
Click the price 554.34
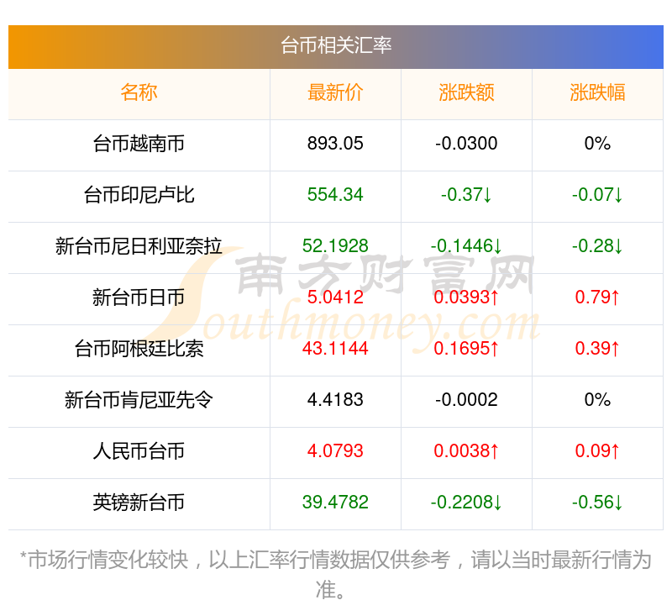pos(335,195)
